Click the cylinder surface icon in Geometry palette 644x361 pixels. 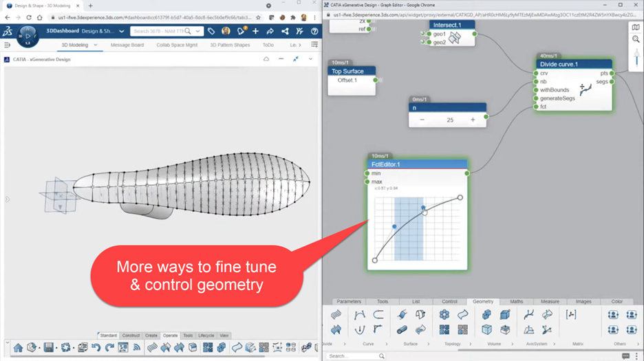pyautogui.click(x=402, y=330)
